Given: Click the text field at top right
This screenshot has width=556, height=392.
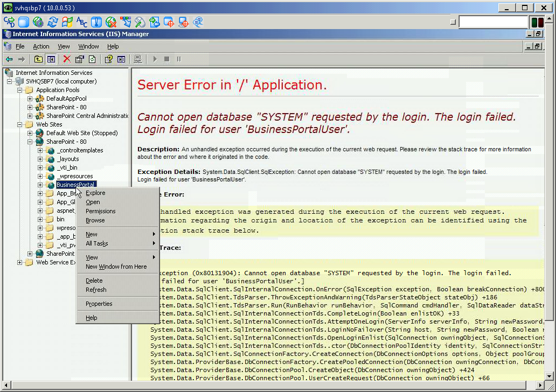Looking at the screenshot, I should click(x=492, y=22).
